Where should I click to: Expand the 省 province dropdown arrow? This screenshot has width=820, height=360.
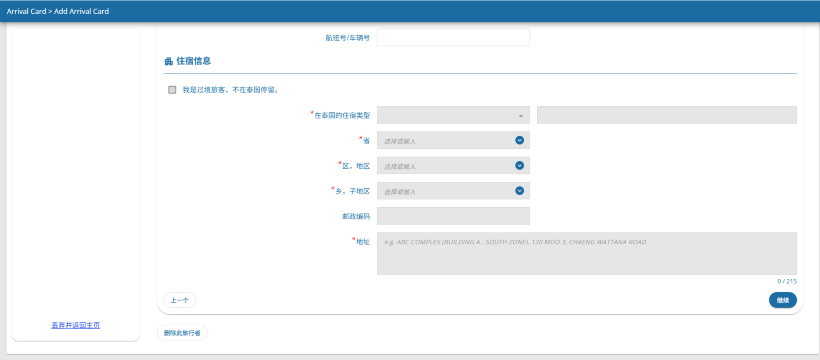coord(519,140)
